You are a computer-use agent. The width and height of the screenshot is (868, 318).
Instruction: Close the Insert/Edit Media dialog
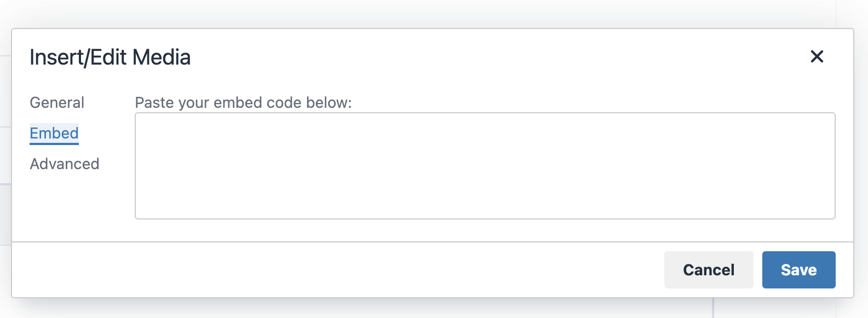tap(817, 56)
